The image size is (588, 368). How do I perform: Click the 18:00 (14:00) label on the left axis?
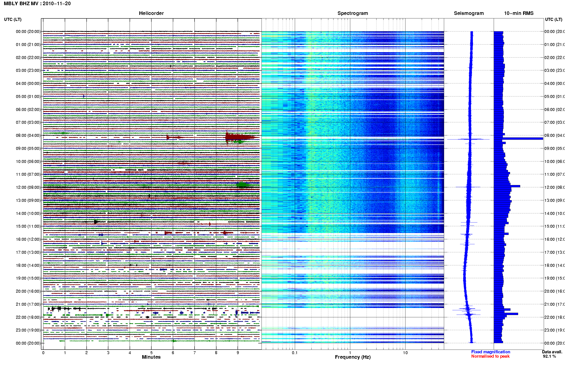click(28, 265)
